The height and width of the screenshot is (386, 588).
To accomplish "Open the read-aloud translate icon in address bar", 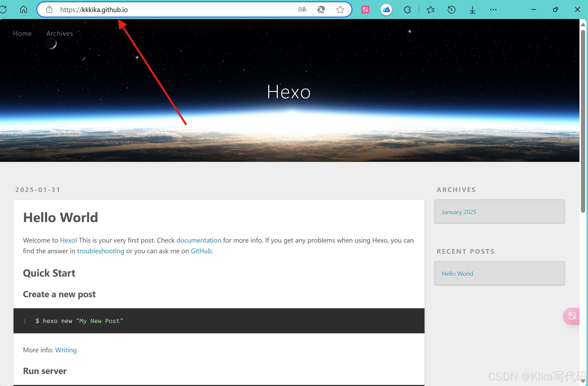I will pyautogui.click(x=302, y=10).
